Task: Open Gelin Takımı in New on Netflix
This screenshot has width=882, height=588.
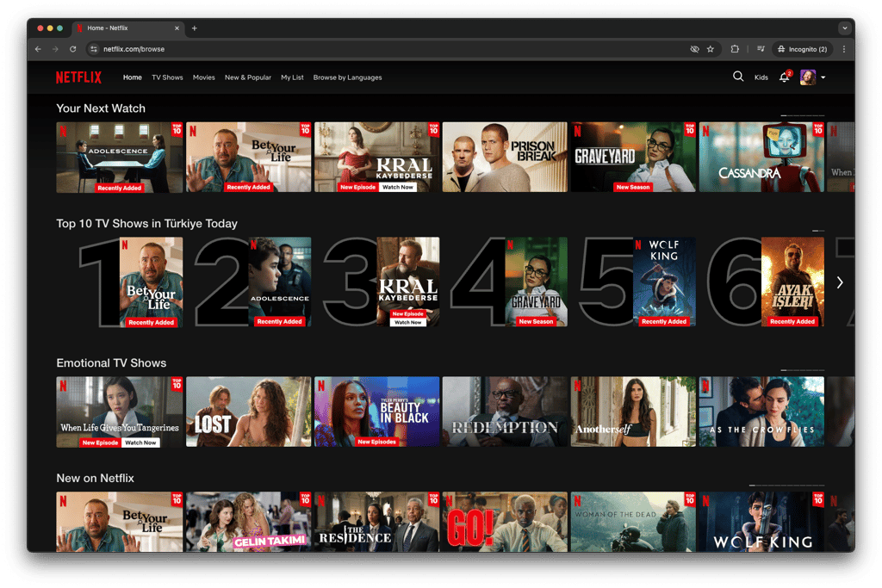Action: (249, 522)
